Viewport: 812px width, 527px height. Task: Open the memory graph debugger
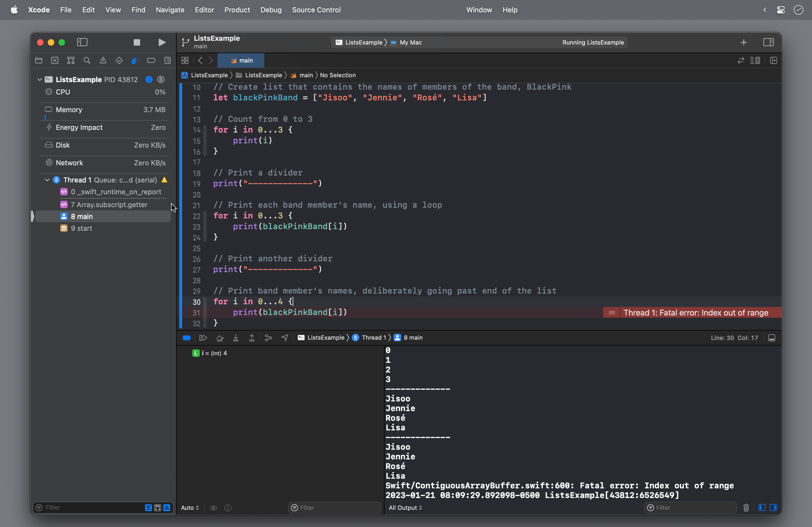point(268,338)
